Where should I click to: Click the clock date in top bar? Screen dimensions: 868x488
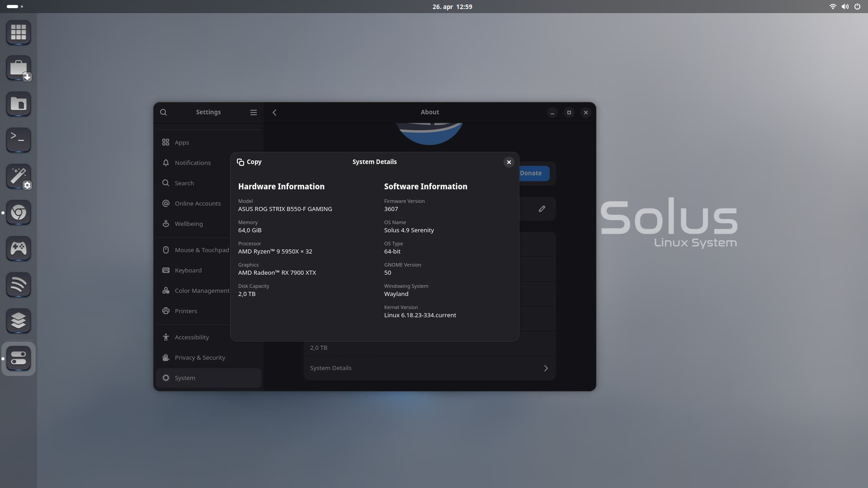452,7
